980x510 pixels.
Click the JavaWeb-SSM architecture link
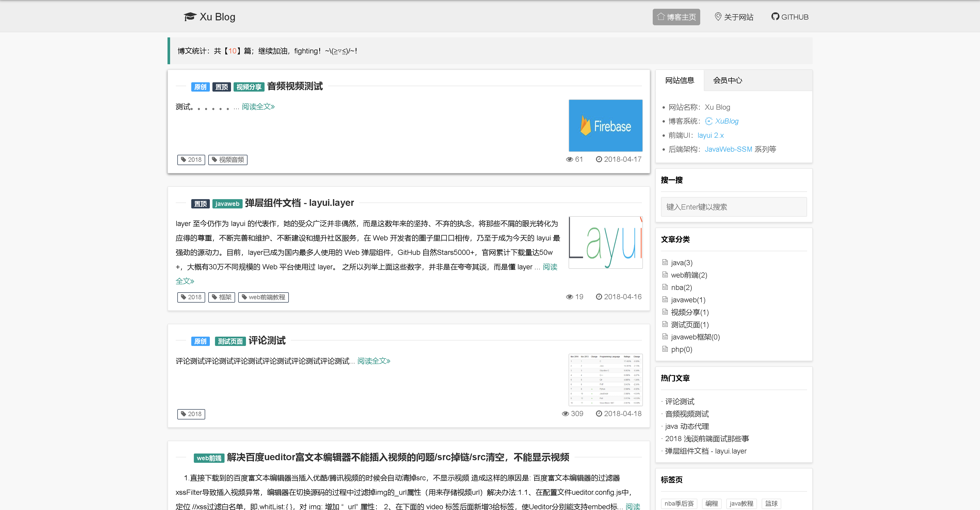[x=728, y=149]
